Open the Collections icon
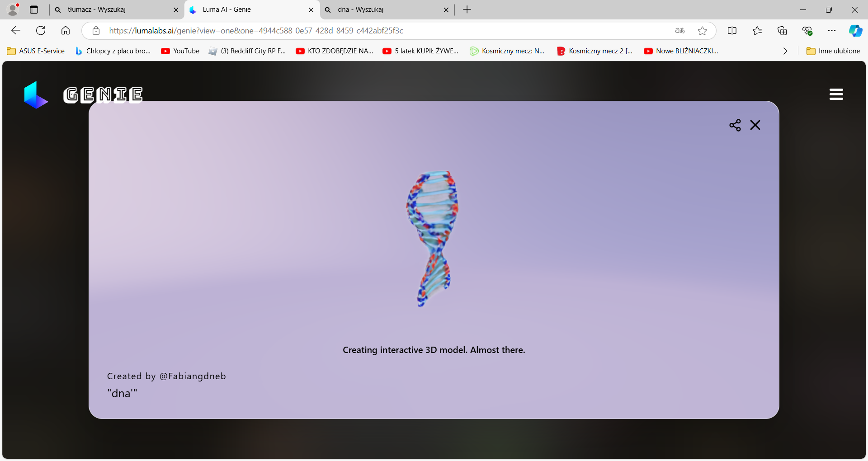Screen dimensions: 868x461 [782, 31]
